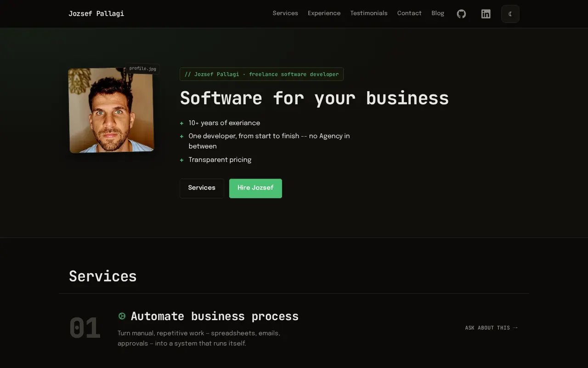Open the GitHub profile icon
This screenshot has height=368, width=588.
[x=461, y=14]
